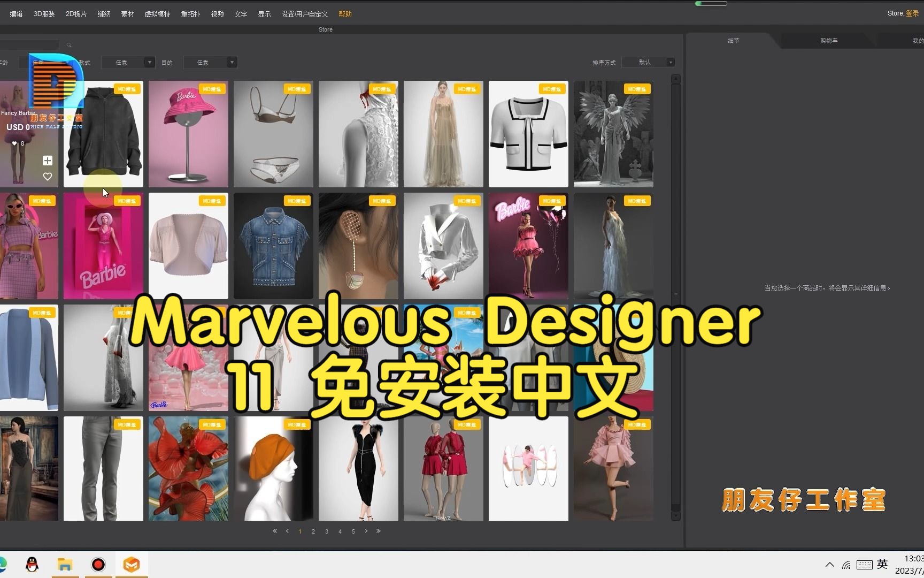Open the 视频 menu
The width and height of the screenshot is (924, 578).
point(217,14)
